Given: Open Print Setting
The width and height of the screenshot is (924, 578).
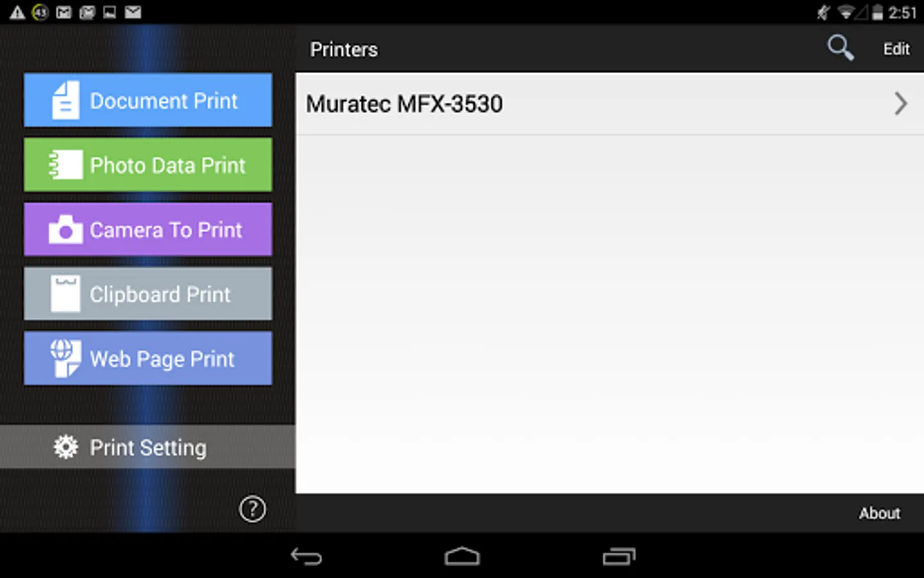Looking at the screenshot, I should 148,447.
